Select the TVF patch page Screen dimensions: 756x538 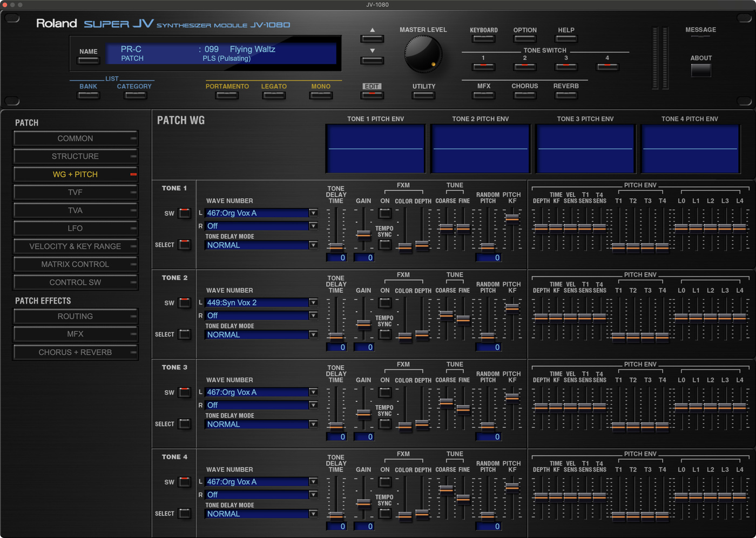pos(76,192)
